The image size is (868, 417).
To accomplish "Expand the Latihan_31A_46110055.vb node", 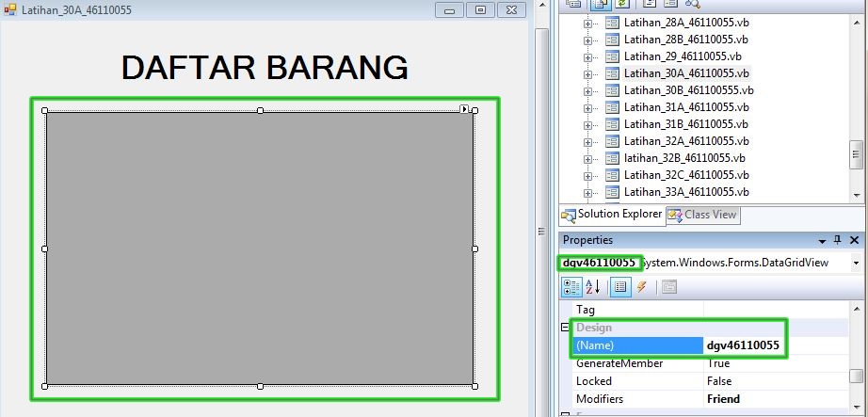I will pos(587,108).
